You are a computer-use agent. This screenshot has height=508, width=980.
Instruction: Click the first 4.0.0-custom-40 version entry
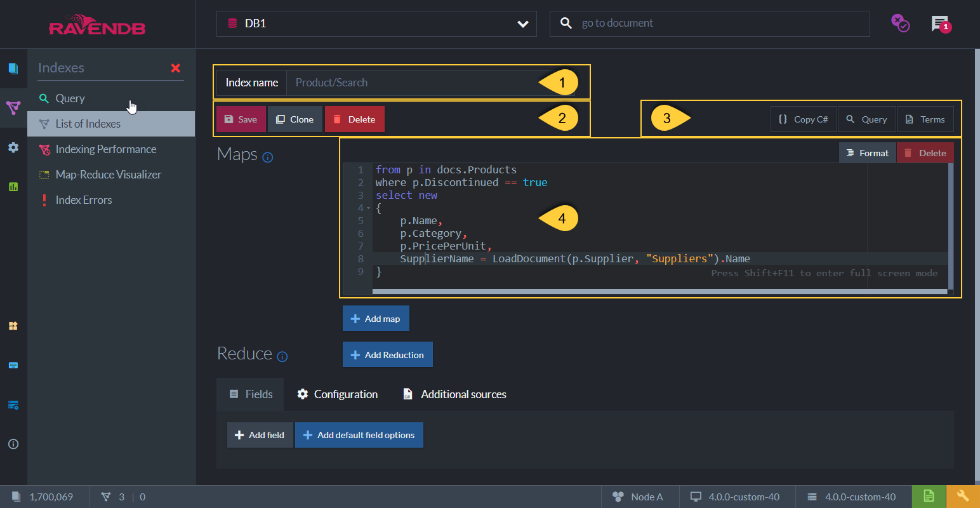736,497
